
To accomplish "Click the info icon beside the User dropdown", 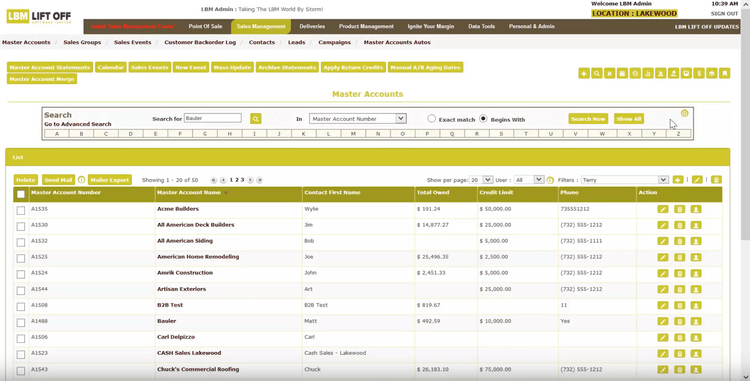I will [550, 180].
